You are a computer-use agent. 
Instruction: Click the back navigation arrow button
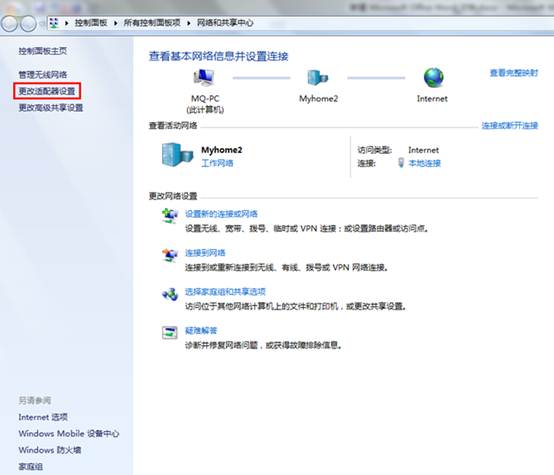(9, 23)
